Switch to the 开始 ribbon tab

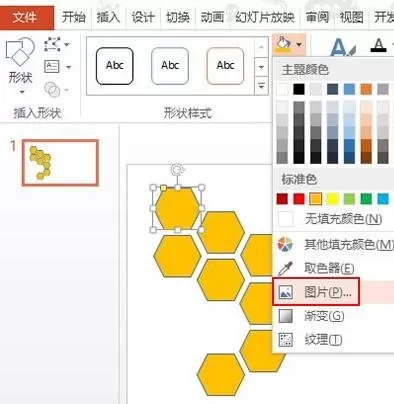74,17
